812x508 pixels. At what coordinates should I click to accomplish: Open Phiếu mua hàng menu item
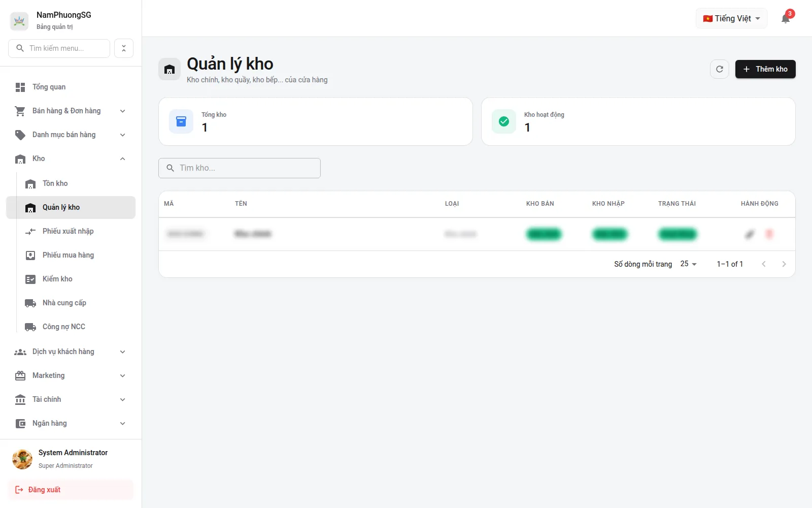71,255
